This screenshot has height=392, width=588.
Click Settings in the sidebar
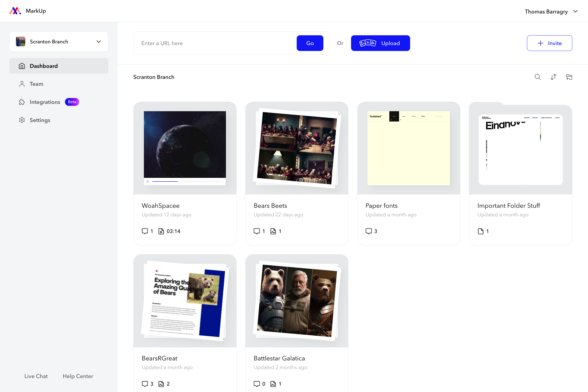coord(40,120)
